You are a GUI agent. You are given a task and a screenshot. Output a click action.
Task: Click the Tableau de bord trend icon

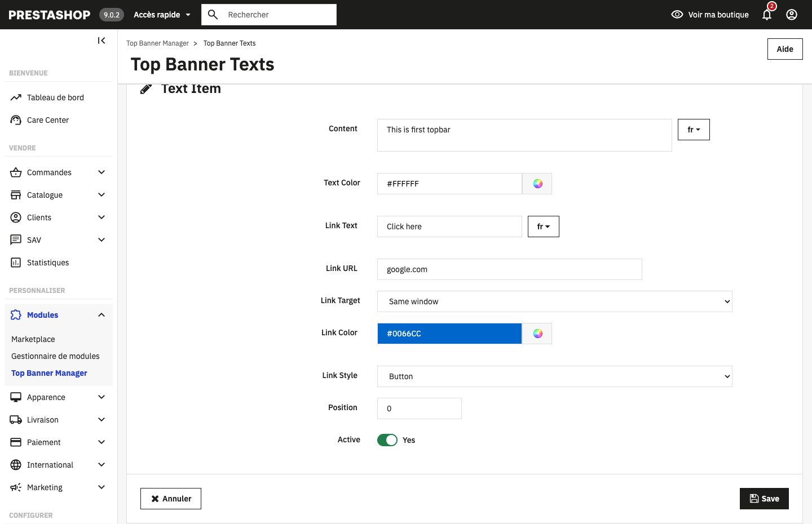click(16, 97)
